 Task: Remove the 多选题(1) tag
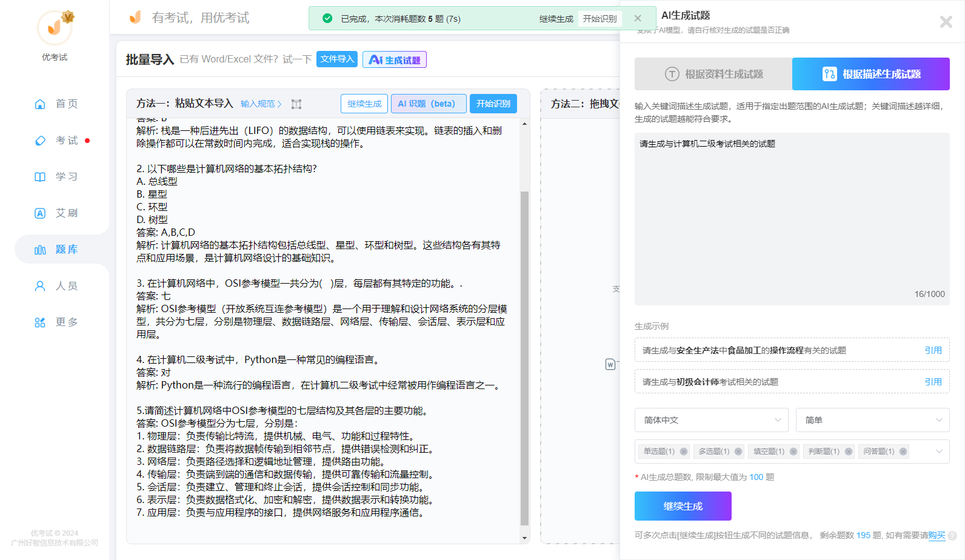tap(738, 452)
